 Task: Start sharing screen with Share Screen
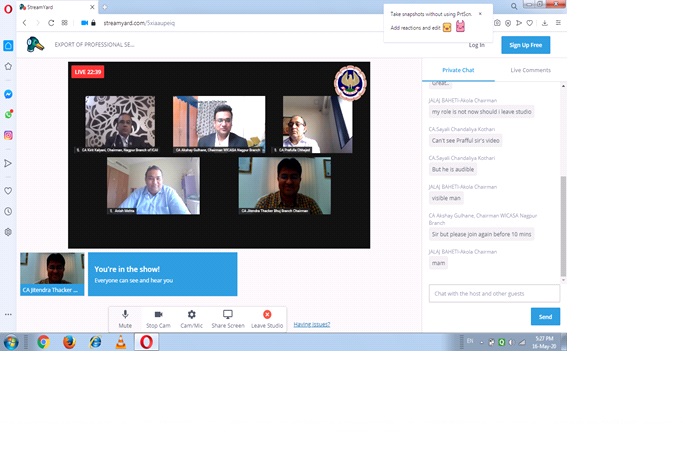[x=228, y=319]
